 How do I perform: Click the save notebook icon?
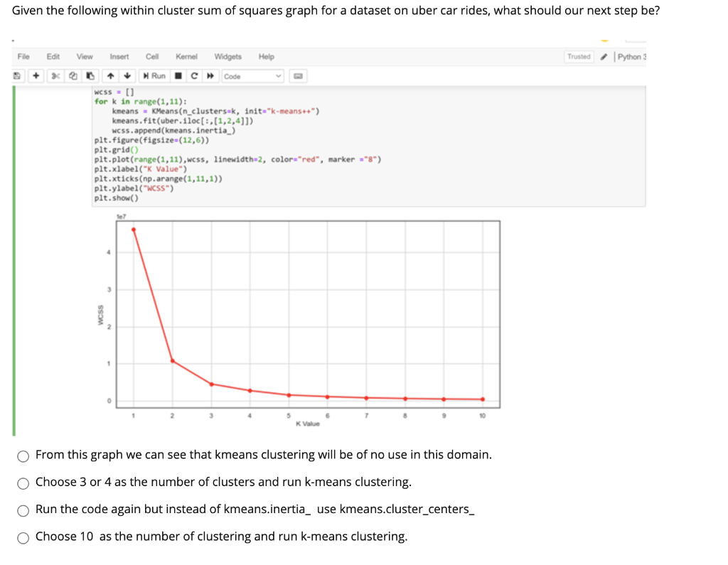pyautogui.click(x=17, y=75)
